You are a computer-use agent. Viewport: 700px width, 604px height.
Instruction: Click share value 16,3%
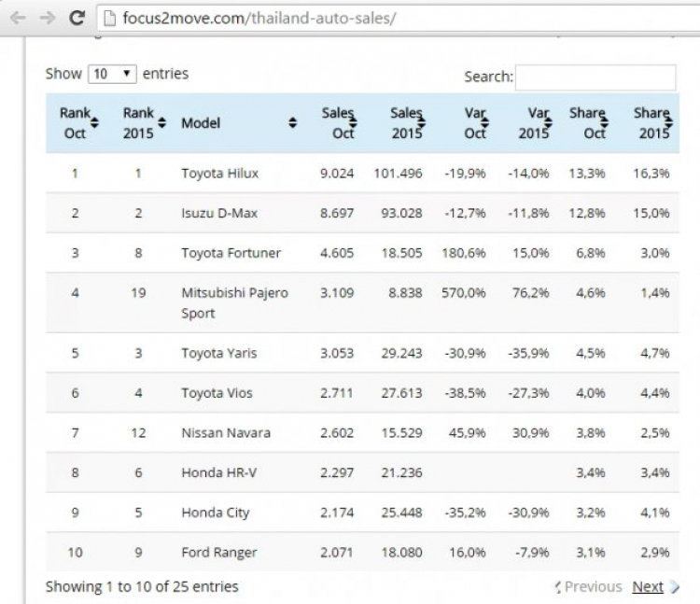coord(651,174)
